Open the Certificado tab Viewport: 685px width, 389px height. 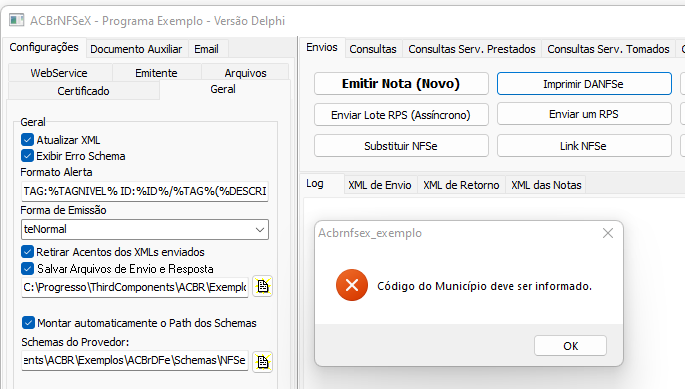[x=83, y=91]
